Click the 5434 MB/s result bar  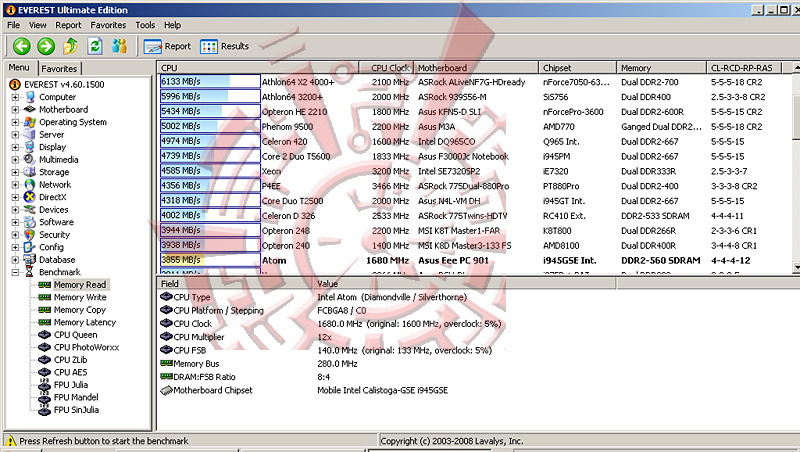(x=210, y=111)
